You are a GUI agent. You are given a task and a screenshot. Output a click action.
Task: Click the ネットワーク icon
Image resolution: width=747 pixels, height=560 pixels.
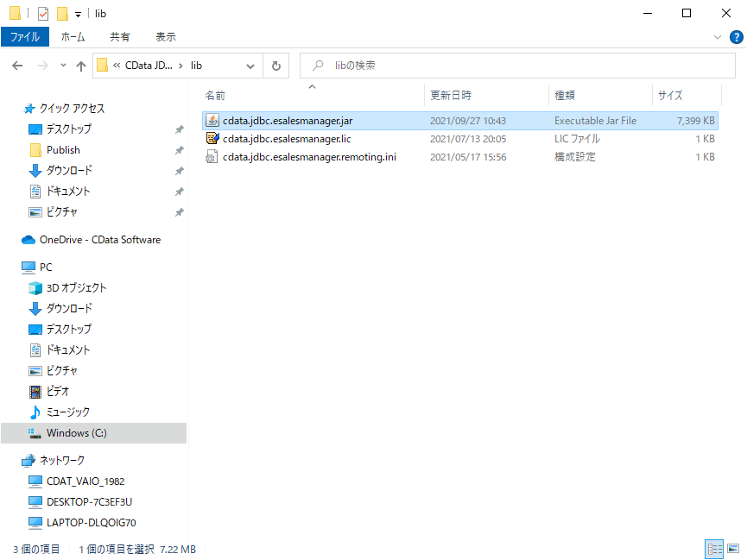(x=28, y=461)
